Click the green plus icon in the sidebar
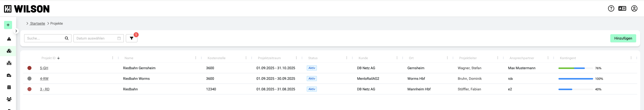Screen dimensions: 644x110 [x=8, y=25]
